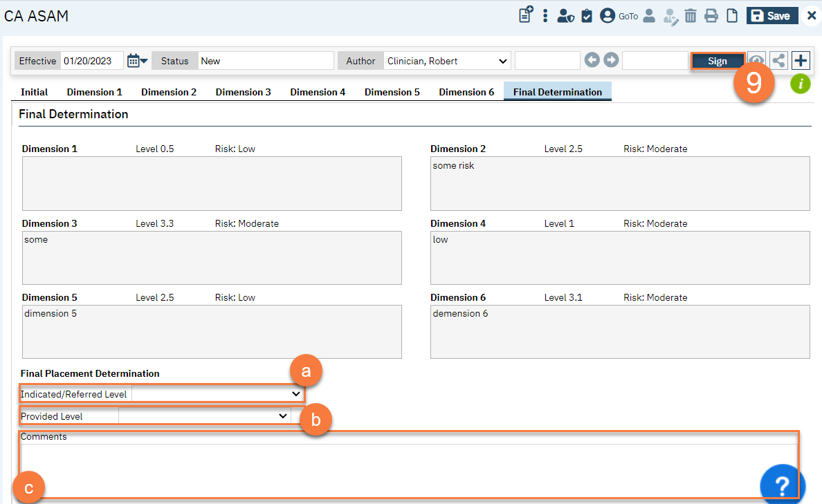Open the three-dot more options menu
This screenshot has height=504, width=822.
tap(545, 16)
